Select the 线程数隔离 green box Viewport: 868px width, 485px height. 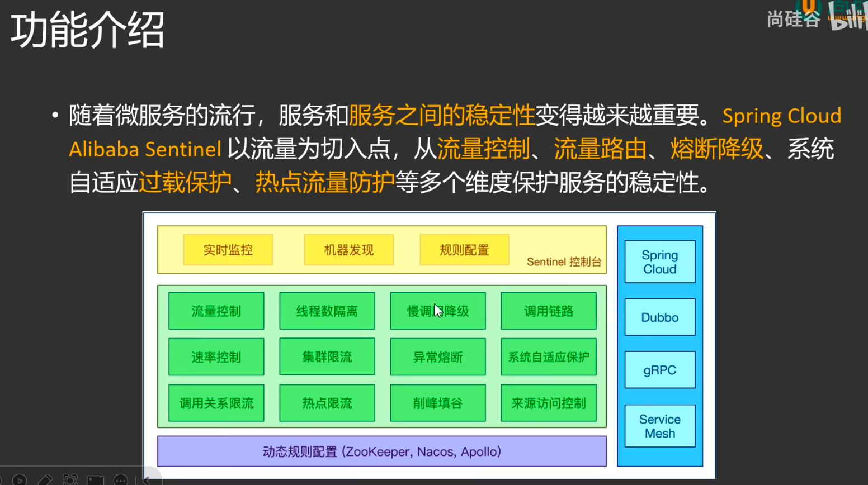(x=327, y=311)
